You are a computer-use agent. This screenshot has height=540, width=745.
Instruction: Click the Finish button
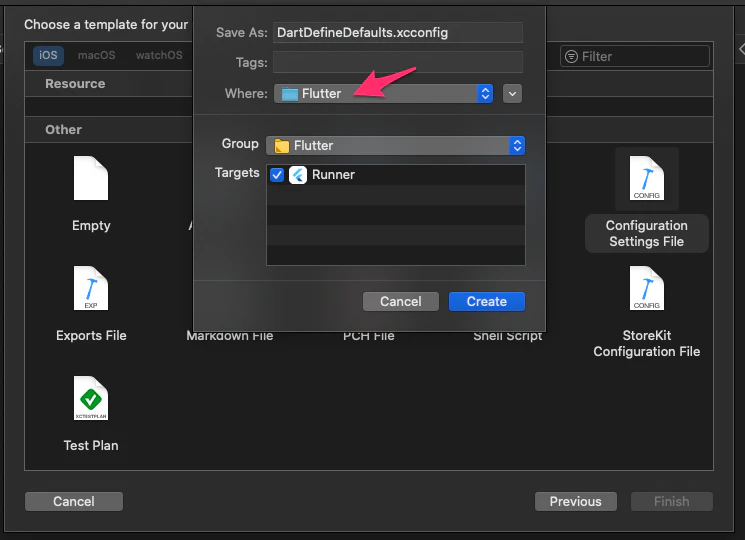pyautogui.click(x=671, y=502)
